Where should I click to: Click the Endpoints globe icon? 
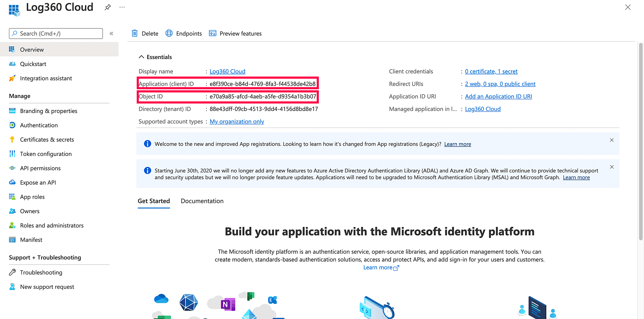pyautogui.click(x=169, y=33)
